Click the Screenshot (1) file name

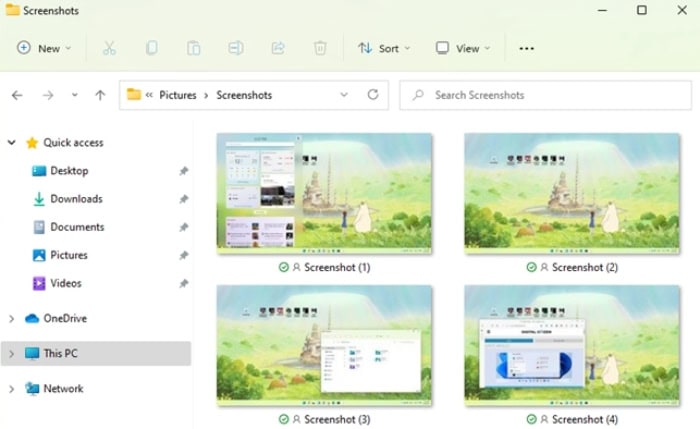pos(337,267)
